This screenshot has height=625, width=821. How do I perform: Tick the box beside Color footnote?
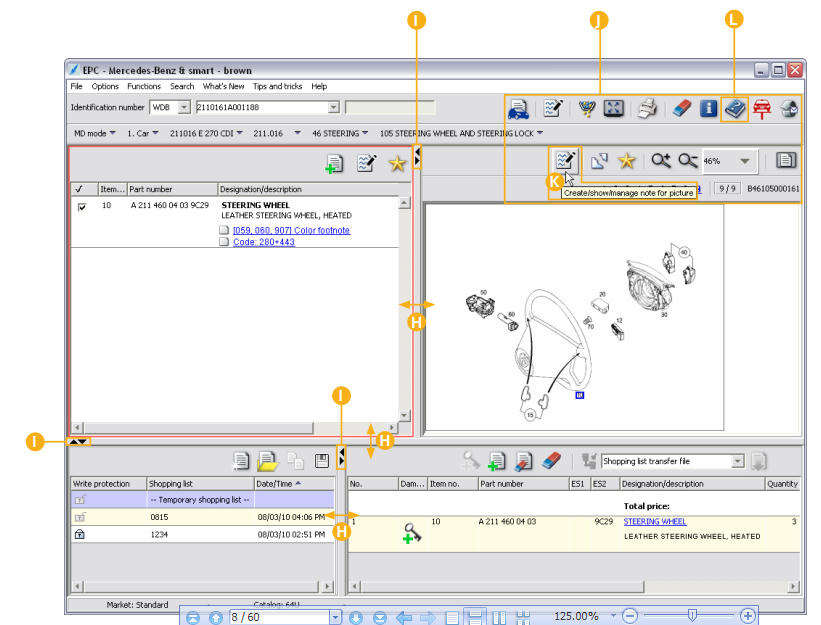point(224,230)
